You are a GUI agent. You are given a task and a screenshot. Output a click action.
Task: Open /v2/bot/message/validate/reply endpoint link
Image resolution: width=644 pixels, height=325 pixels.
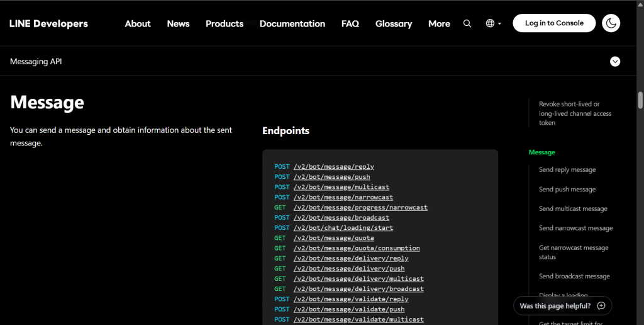pyautogui.click(x=351, y=299)
